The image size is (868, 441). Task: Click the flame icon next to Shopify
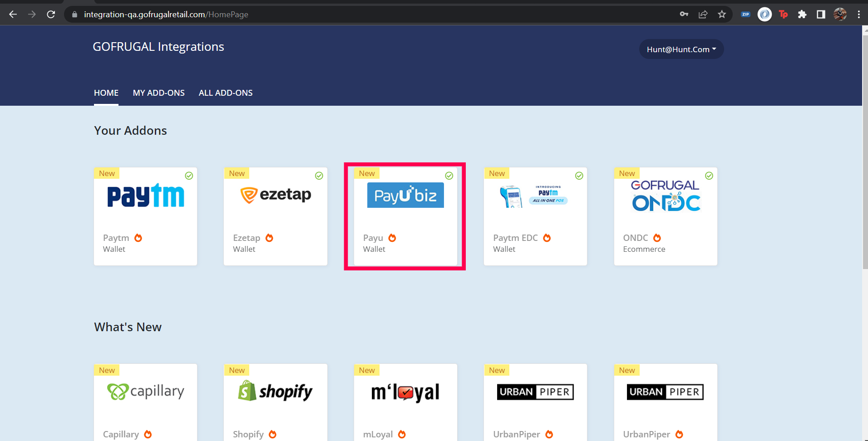point(272,434)
